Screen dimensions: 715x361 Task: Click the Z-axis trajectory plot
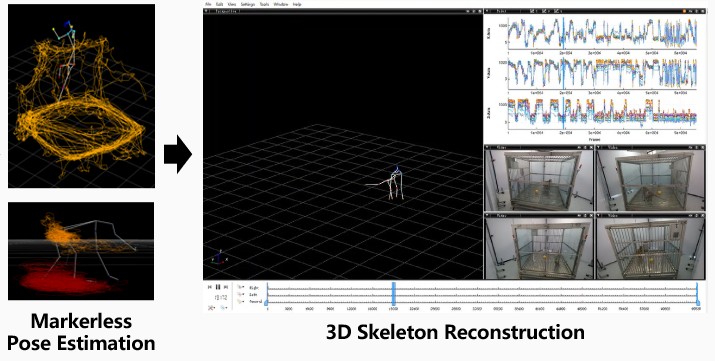pyautogui.click(x=602, y=113)
